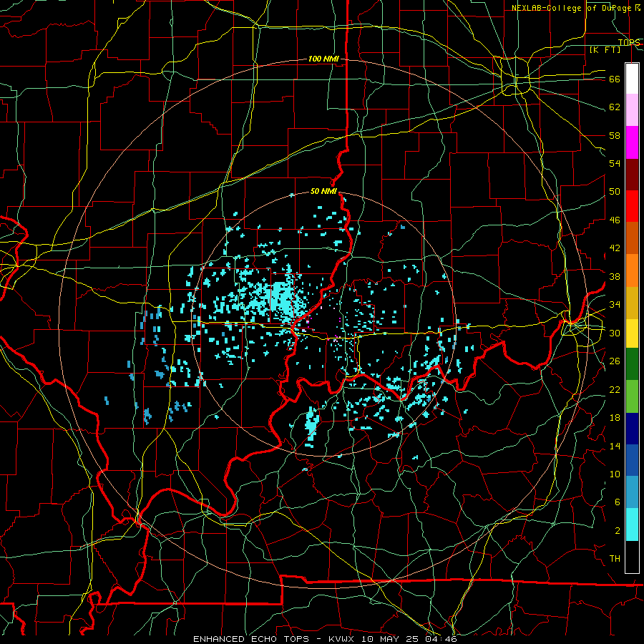Click the cyan 2 kft legend swatch
Viewport: 644px width, 644px height.
[x=632, y=525]
